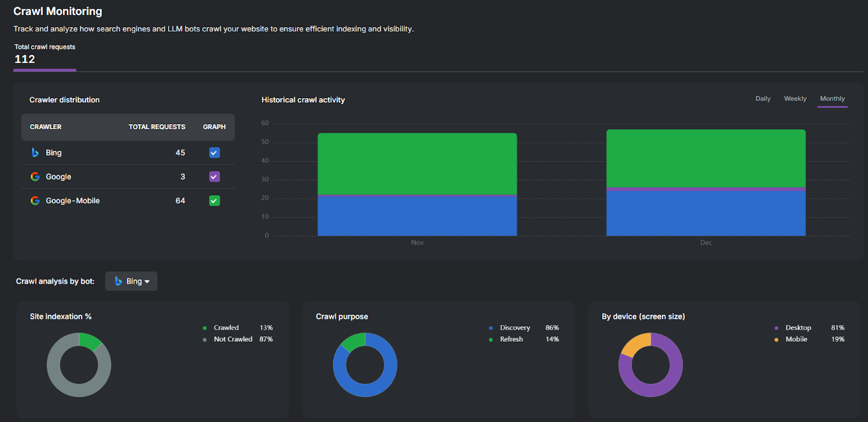This screenshot has width=868, height=422.
Task: Open the crawl analysis bot dropdown
Action: pyautogui.click(x=131, y=281)
